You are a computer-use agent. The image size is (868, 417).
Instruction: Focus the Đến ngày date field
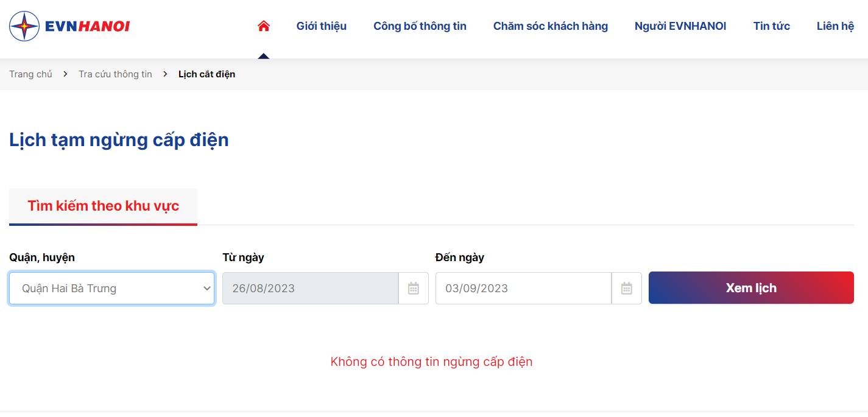pyautogui.click(x=524, y=289)
